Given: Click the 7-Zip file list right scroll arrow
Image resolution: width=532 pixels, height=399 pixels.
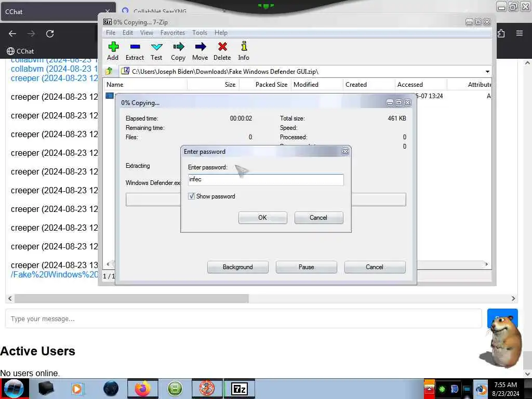Looking at the screenshot, I should (x=486, y=264).
